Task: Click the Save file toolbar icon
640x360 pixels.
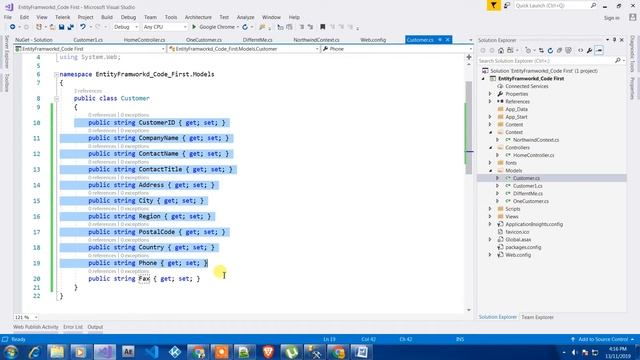Action: [61, 27]
